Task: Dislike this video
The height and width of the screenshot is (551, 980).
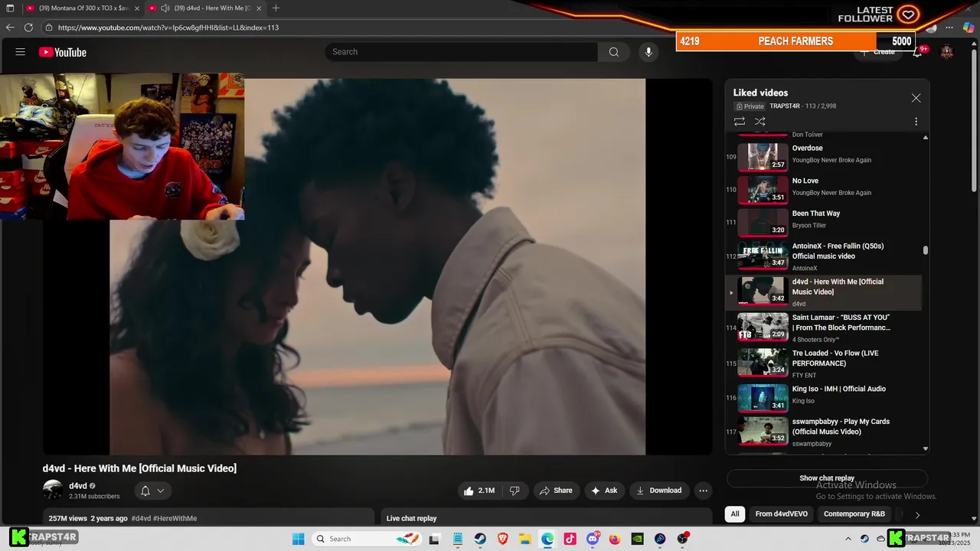Action: (515, 491)
